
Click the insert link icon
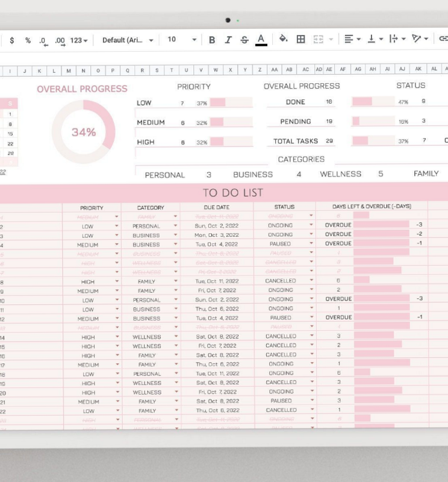(443, 39)
